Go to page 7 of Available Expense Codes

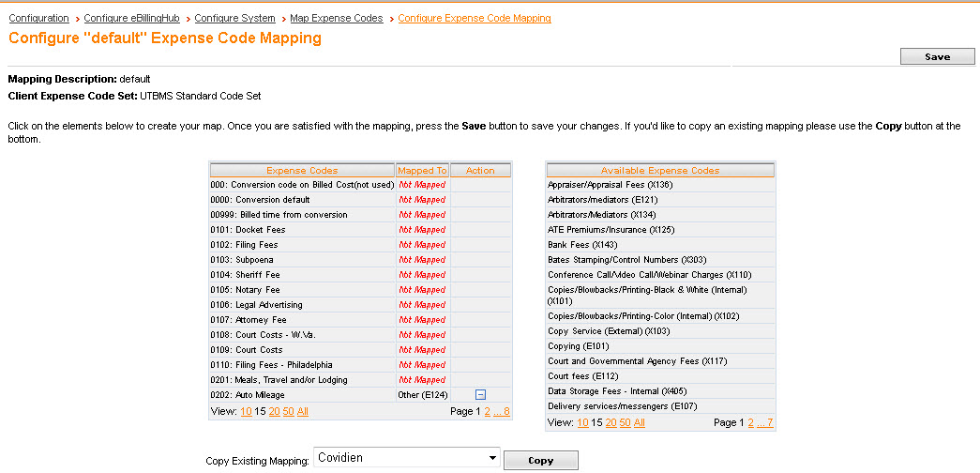coord(770,423)
